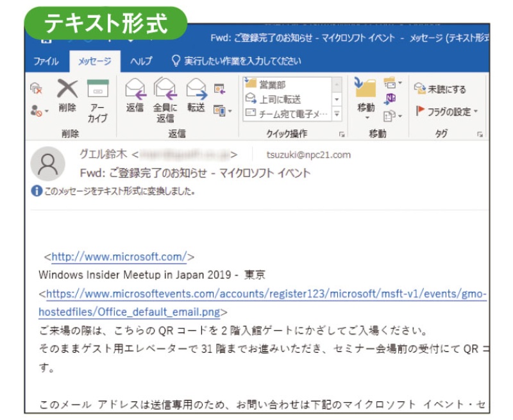Viewport: 513px width, 420px height.
Task: Open the http://www.microsoft.com/ link
Action: pyautogui.click(x=119, y=257)
